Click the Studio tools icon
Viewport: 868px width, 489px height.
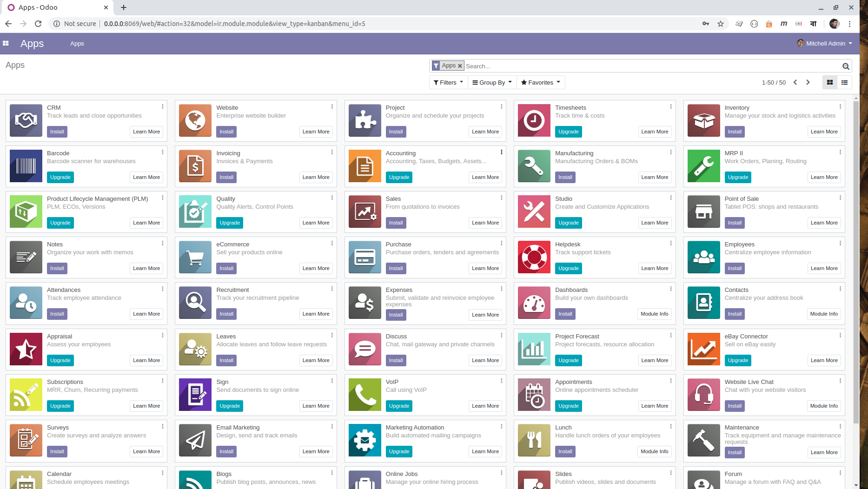[534, 211]
